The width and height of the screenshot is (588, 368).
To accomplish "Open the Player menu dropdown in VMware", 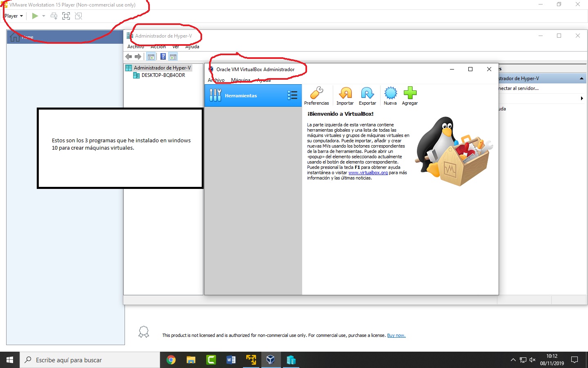I will pyautogui.click(x=12, y=16).
